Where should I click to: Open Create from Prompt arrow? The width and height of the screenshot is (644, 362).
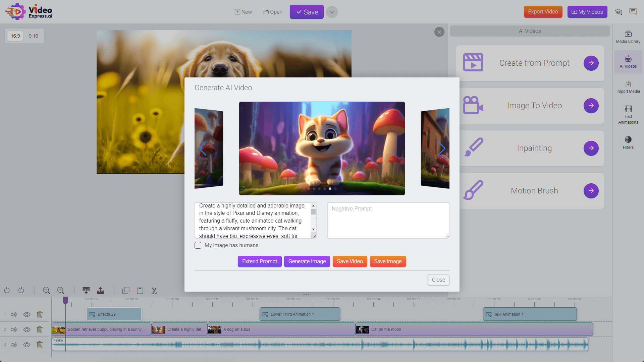click(x=591, y=63)
